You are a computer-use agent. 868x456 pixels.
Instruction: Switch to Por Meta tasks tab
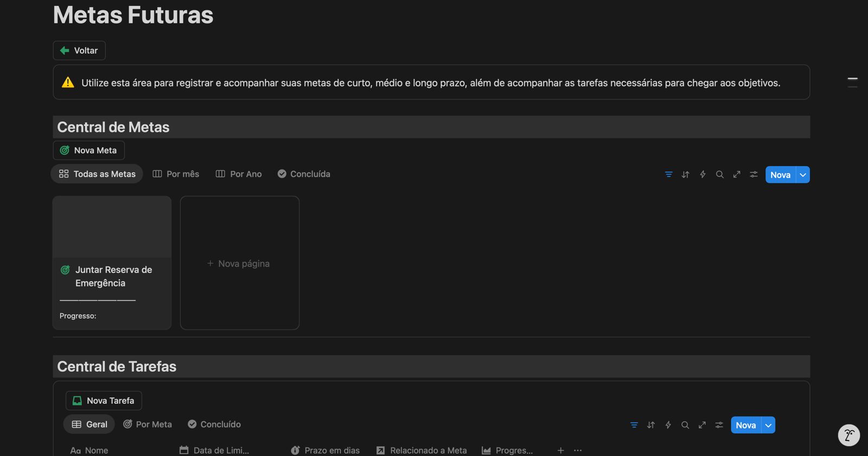coord(148,424)
